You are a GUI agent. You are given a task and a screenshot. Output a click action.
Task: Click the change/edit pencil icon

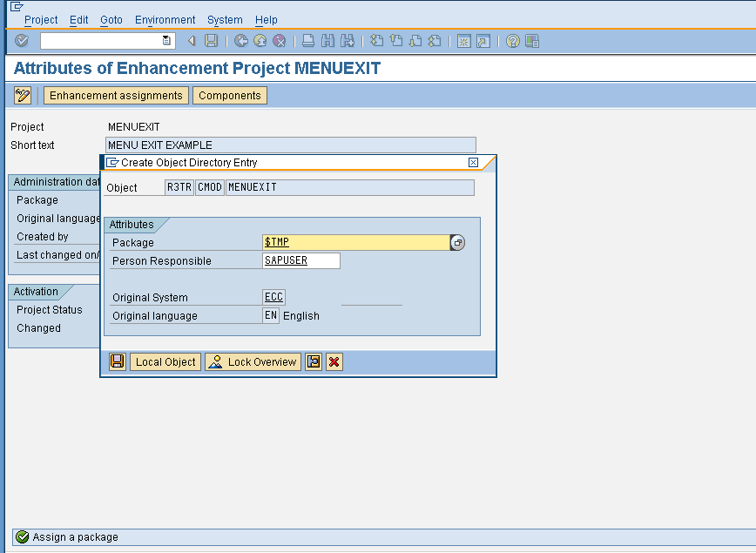point(21,96)
